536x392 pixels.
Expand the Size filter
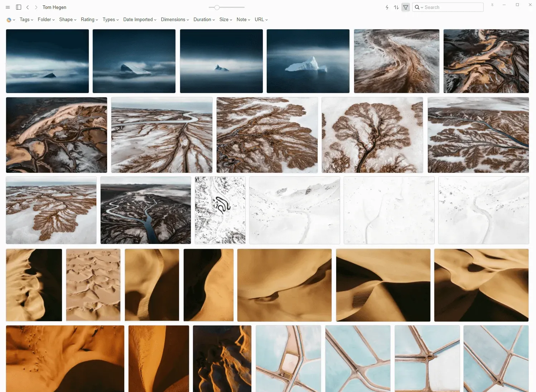tap(226, 20)
